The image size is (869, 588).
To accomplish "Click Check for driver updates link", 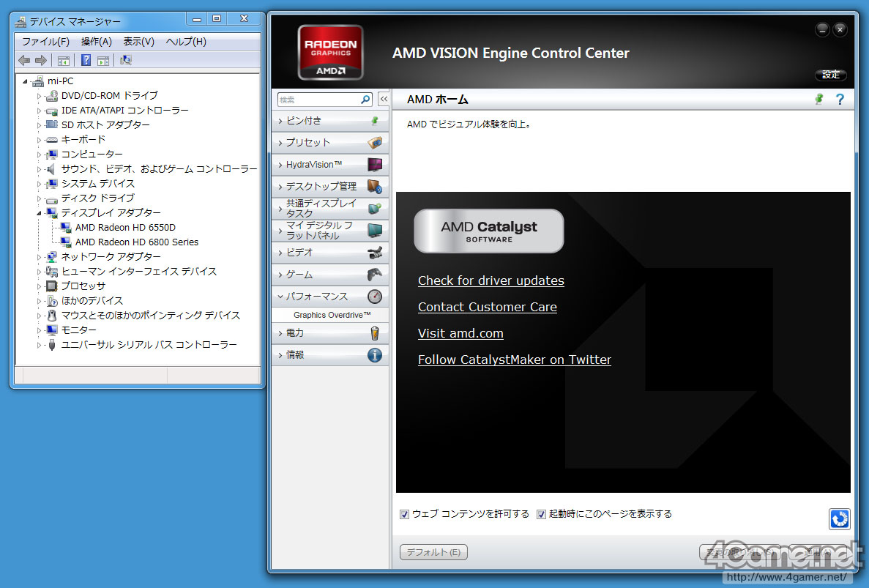I will (x=491, y=280).
